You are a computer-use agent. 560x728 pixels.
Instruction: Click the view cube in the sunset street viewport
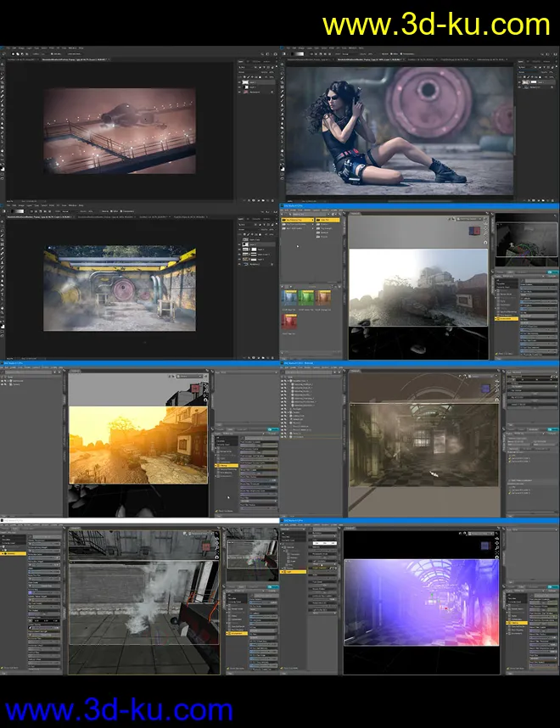point(195,389)
